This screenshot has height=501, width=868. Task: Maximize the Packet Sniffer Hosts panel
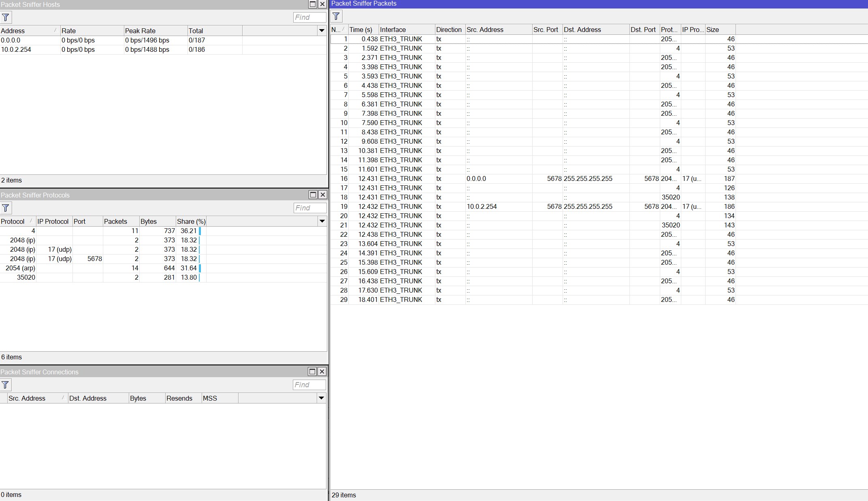coord(313,4)
